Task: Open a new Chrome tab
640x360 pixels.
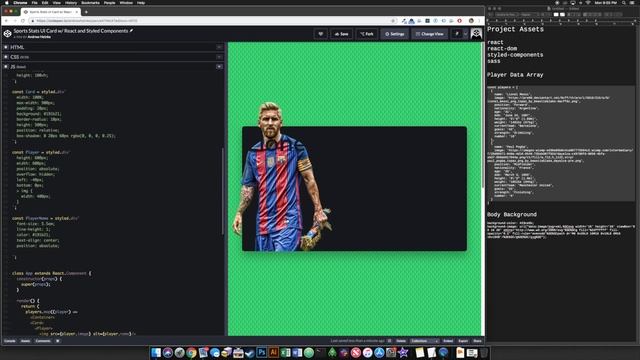Action: [x=86, y=12]
